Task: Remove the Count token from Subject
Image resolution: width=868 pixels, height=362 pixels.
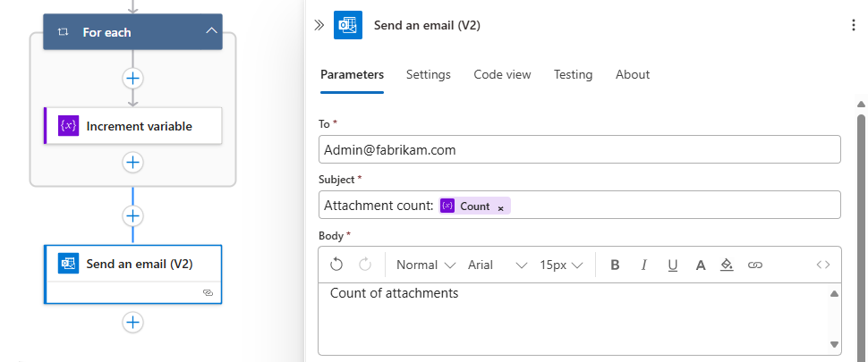Action: [x=501, y=207]
